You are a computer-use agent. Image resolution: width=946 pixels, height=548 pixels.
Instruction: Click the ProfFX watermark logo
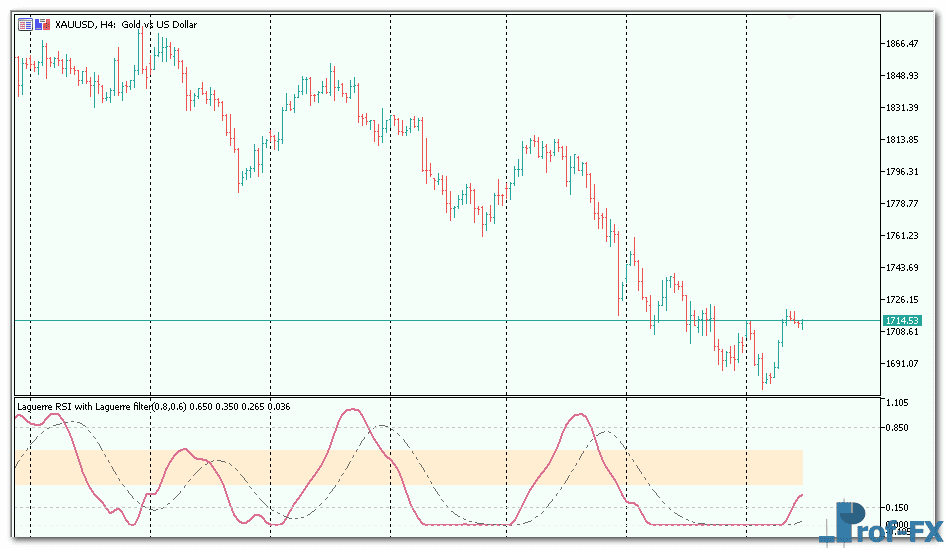(x=880, y=522)
